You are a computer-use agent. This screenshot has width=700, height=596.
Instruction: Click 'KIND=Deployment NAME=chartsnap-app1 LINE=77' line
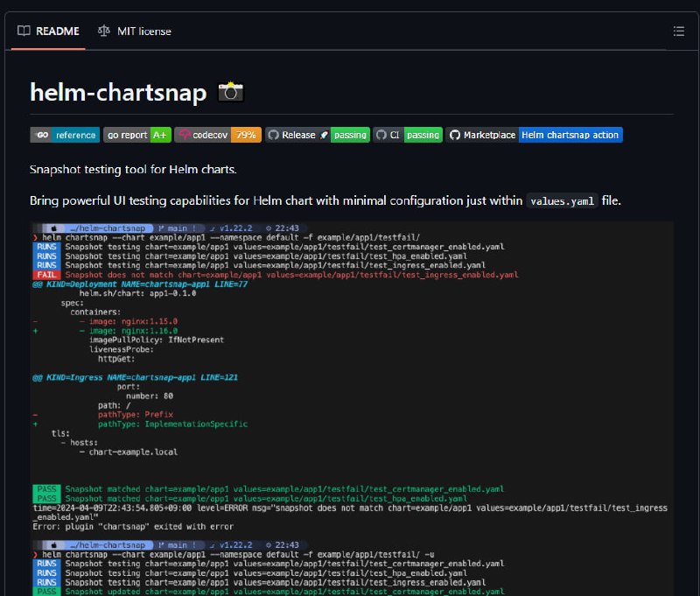(x=140, y=284)
